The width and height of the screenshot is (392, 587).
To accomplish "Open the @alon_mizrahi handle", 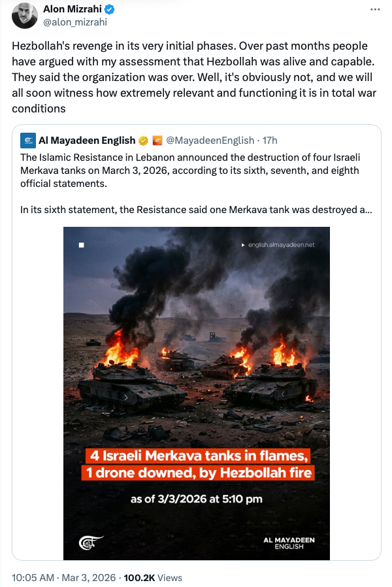I will click(x=75, y=22).
